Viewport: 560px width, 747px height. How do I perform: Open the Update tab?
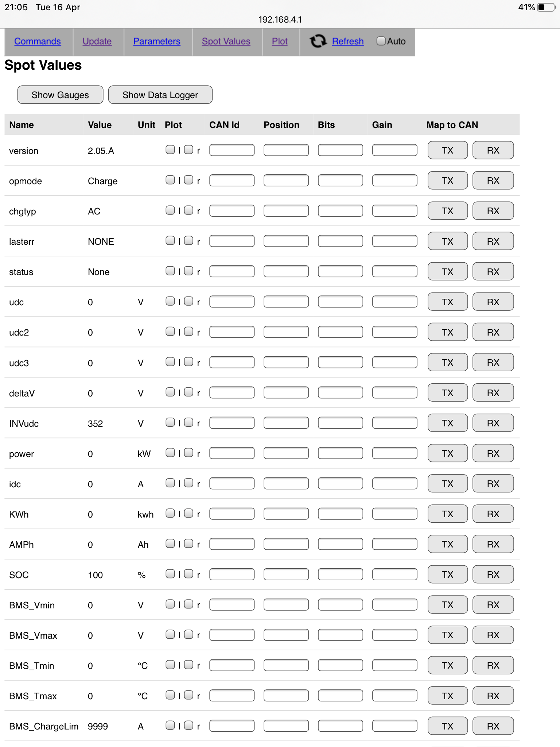point(97,41)
